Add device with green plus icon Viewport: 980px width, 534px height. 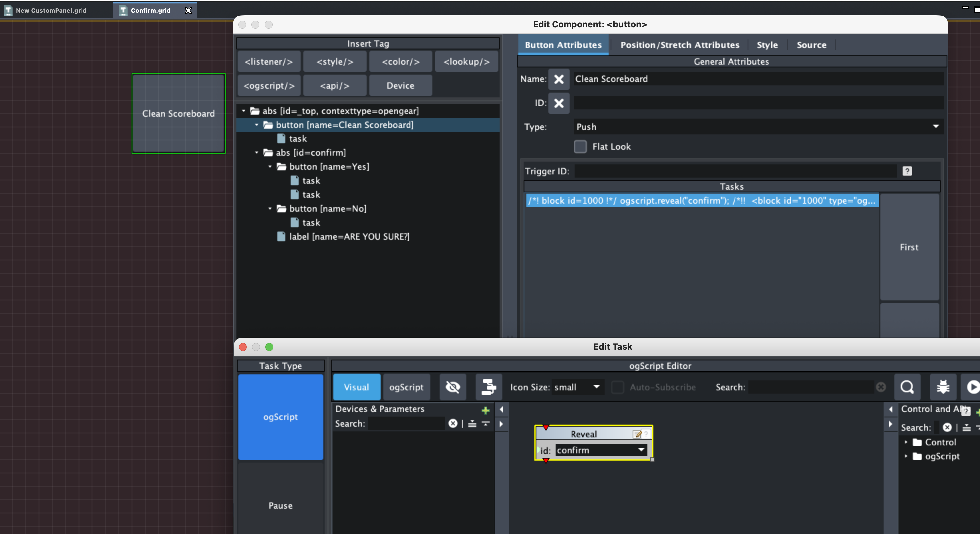point(485,410)
